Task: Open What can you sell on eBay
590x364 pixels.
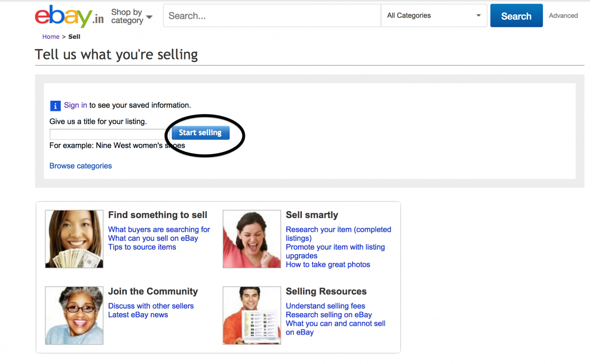Action: click(153, 238)
